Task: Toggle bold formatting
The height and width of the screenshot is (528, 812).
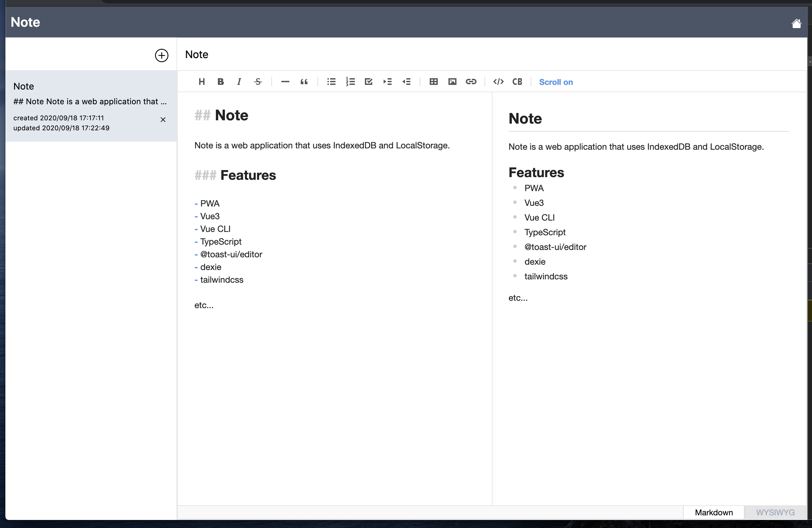Action: [x=221, y=82]
